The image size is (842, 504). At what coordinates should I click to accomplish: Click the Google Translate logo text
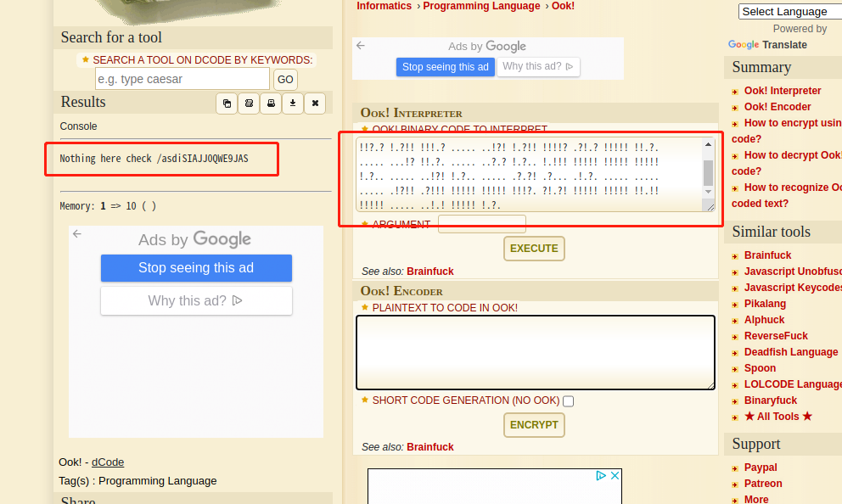767,45
